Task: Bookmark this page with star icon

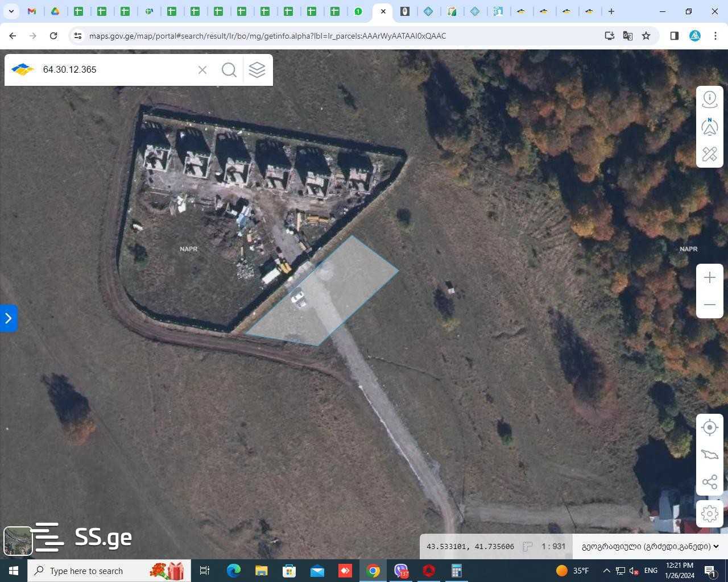Action: coord(646,36)
